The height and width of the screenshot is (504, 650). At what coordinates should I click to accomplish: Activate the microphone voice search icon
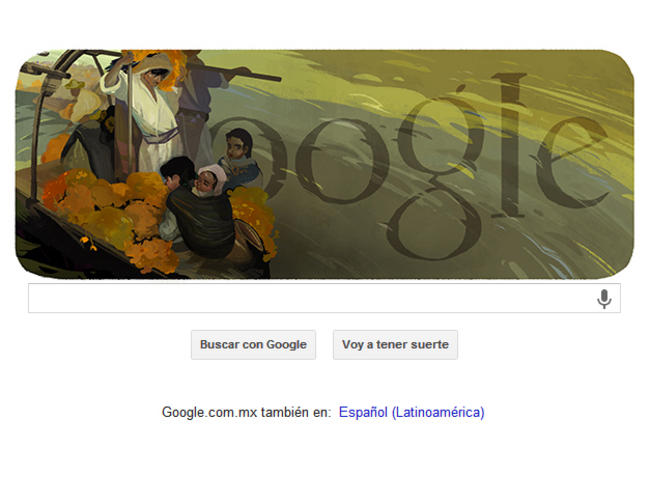point(604,298)
